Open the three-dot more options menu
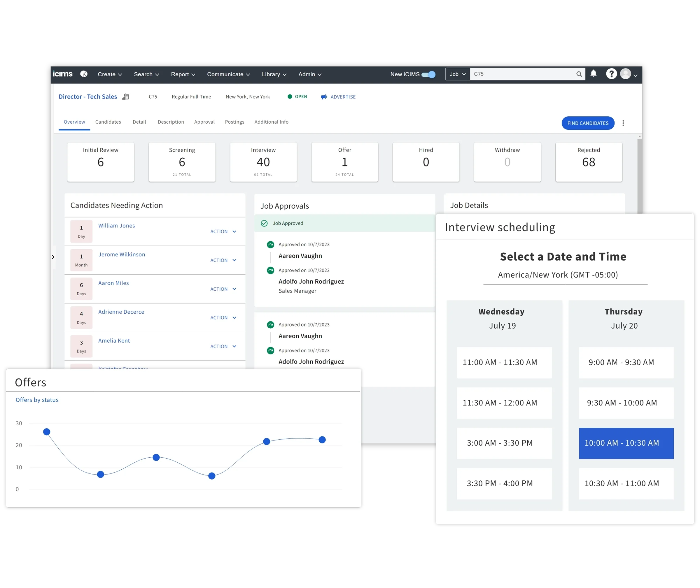 pyautogui.click(x=623, y=123)
